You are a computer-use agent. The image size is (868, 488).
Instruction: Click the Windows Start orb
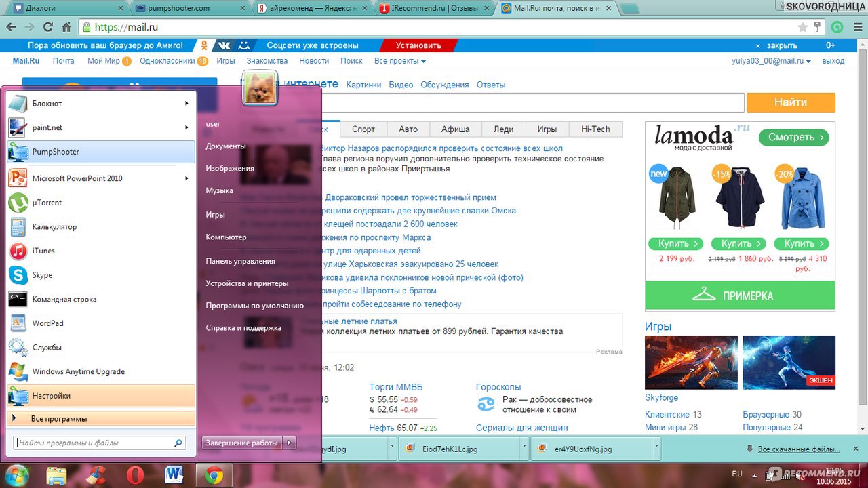click(x=16, y=474)
